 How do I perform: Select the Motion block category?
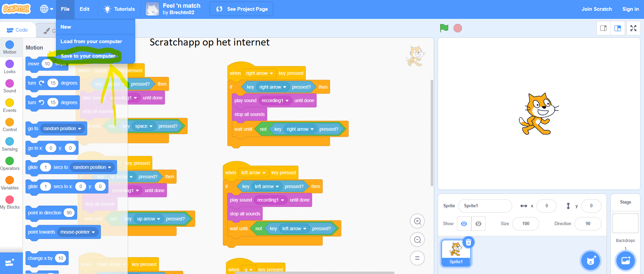(x=10, y=47)
